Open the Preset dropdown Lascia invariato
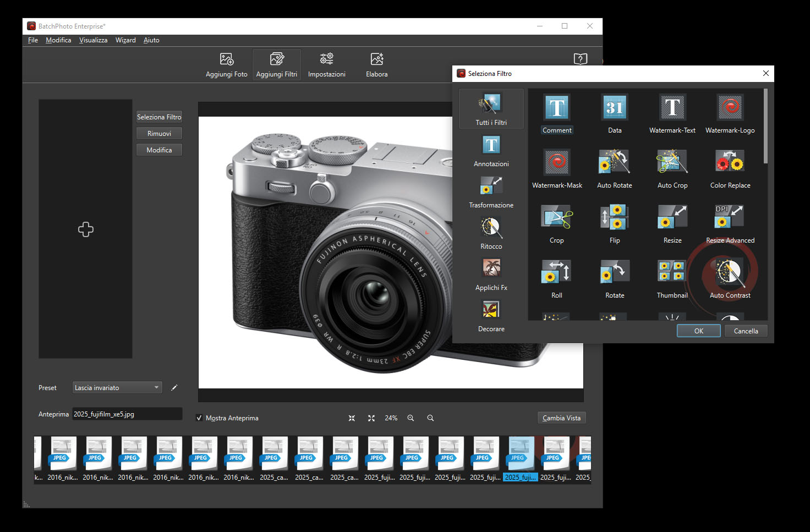Image resolution: width=810 pixels, height=532 pixels. [117, 388]
